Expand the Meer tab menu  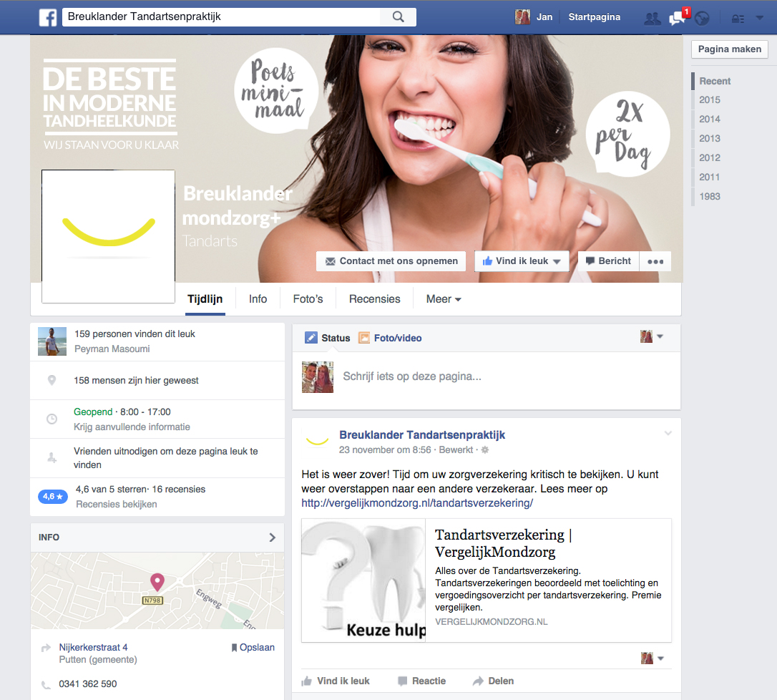[444, 299]
